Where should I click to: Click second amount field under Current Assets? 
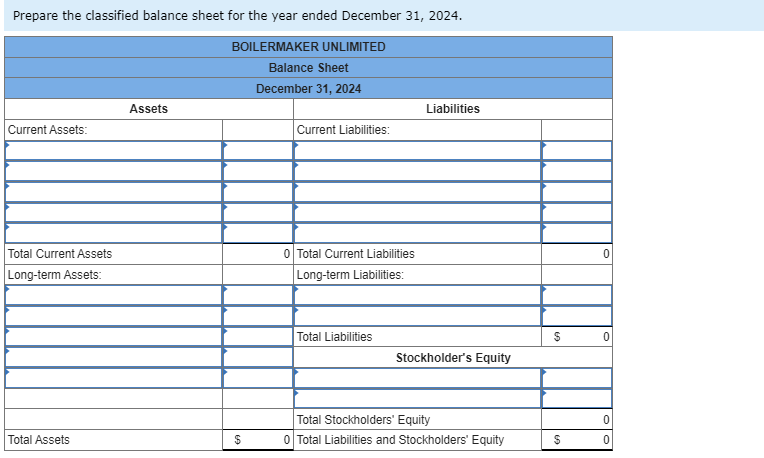[258, 171]
